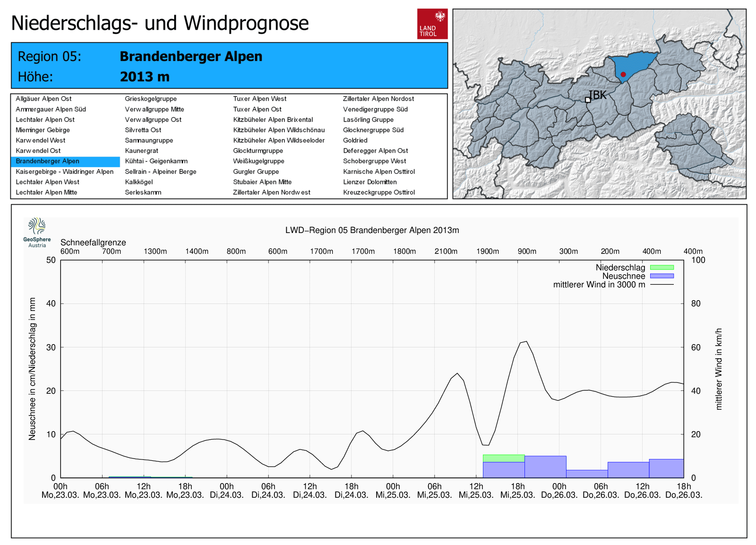This screenshot has height=545, width=756.
Task: Click the green Niederschlag legend swatch
Action: coord(661,268)
